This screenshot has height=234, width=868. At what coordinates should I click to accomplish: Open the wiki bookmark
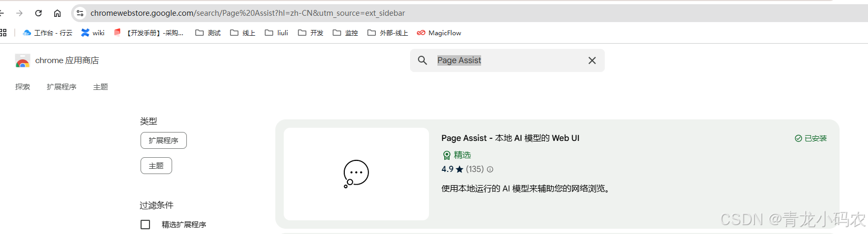tap(93, 33)
